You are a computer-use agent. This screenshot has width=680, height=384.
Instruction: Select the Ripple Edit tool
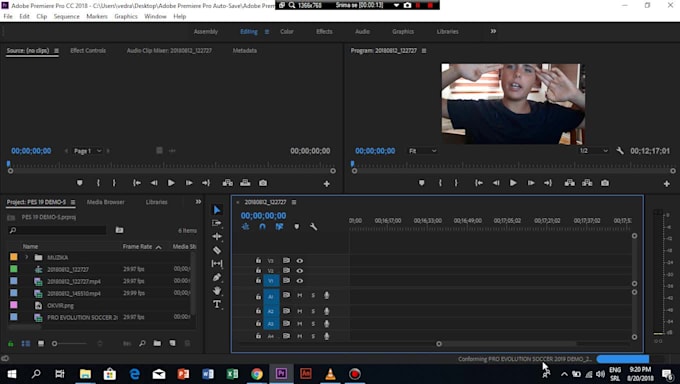coord(217,236)
